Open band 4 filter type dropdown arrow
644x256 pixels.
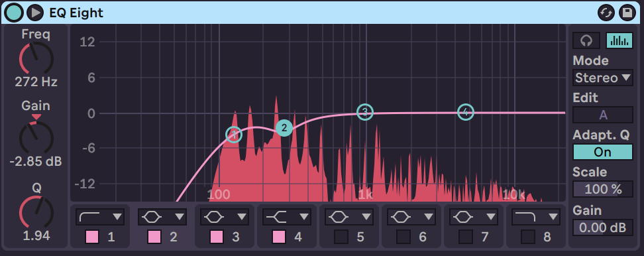304,217
